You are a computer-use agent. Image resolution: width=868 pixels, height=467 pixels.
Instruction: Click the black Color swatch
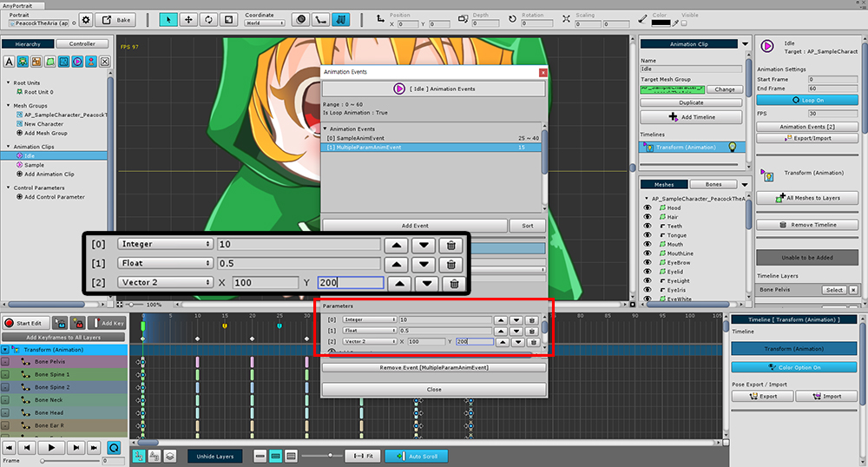click(661, 23)
